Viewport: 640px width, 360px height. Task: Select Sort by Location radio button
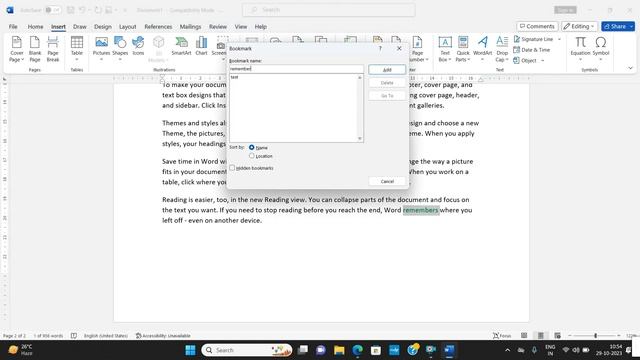(251, 156)
